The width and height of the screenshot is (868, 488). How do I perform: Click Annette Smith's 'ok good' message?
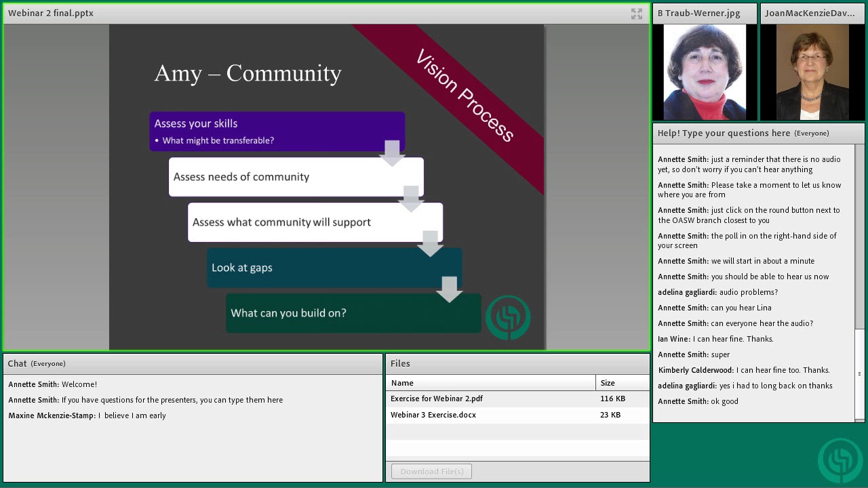[698, 401]
